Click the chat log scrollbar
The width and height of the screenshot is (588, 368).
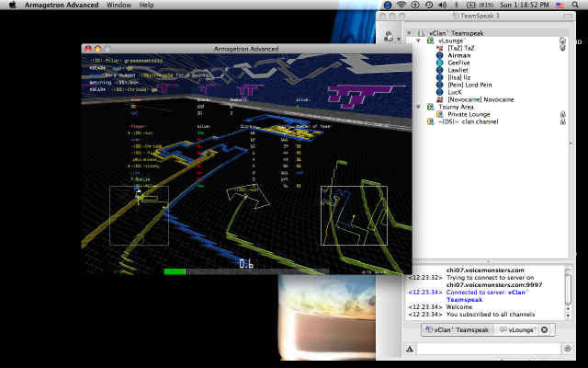(568, 290)
